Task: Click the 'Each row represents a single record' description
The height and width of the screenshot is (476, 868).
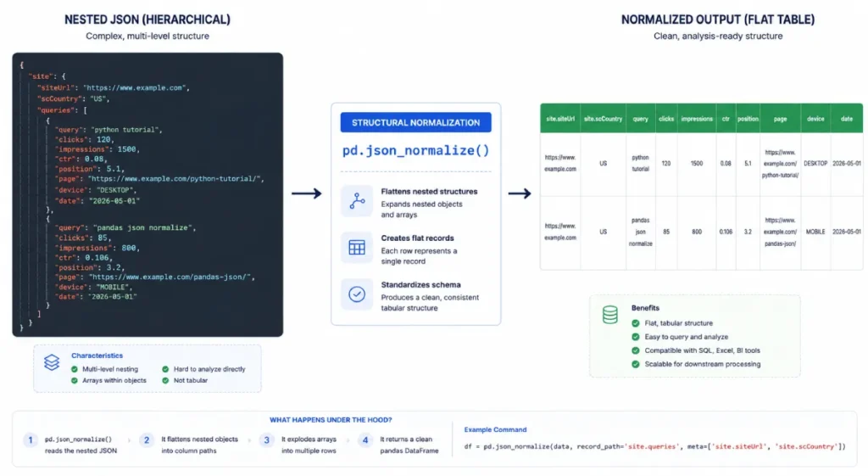Action: (419, 256)
